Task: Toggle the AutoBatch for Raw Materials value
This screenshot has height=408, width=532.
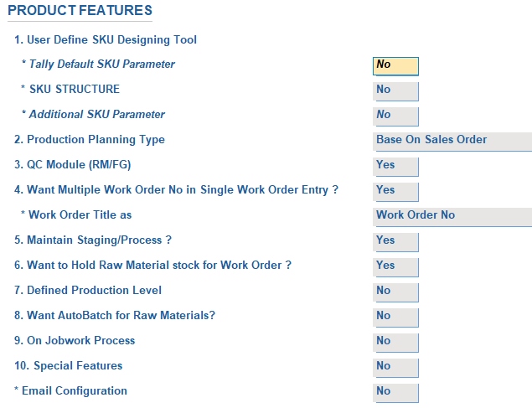Action: coord(395,317)
